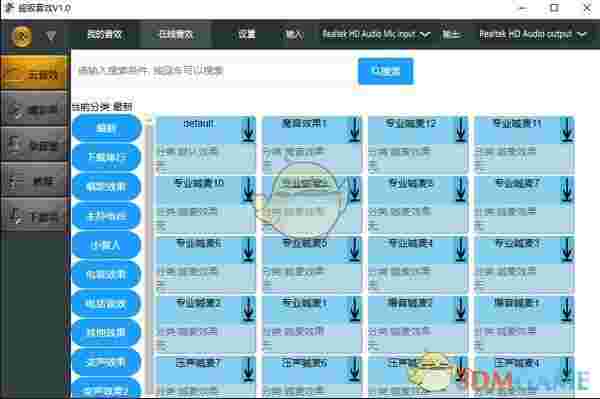Switch to the 在线音效 tab
Viewport: 600px width, 399px height.
point(176,34)
